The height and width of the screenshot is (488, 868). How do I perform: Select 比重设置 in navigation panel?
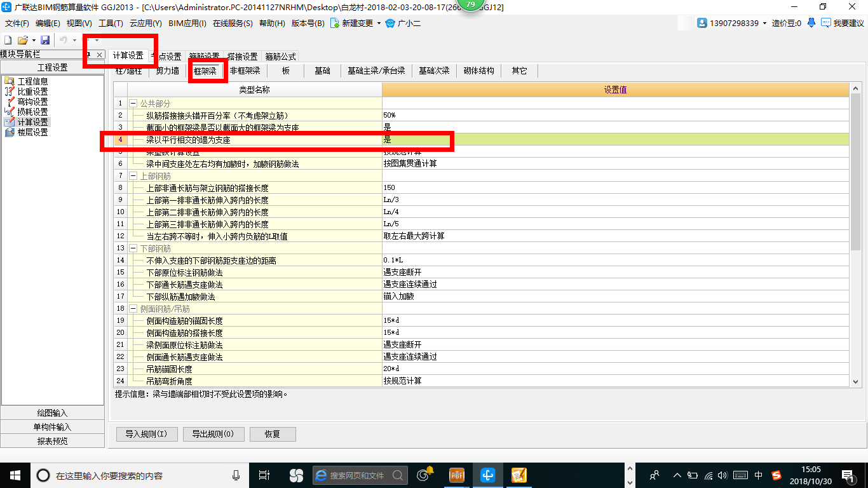pos(32,91)
